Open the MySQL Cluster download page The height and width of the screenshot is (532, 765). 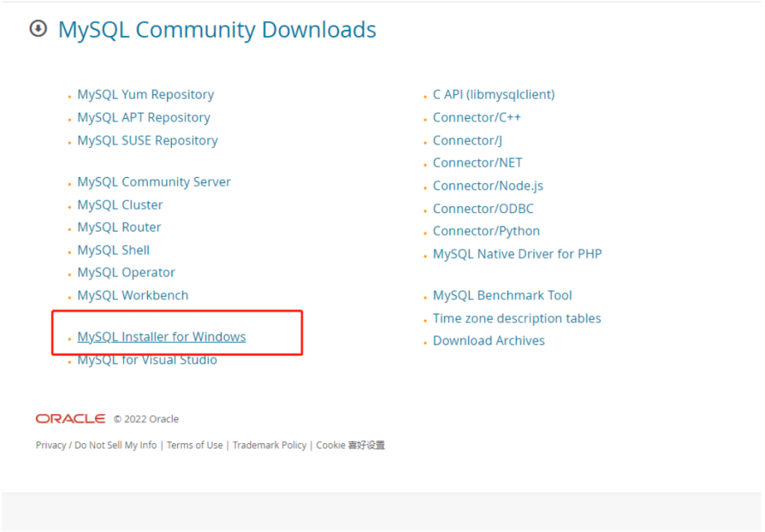coord(120,205)
